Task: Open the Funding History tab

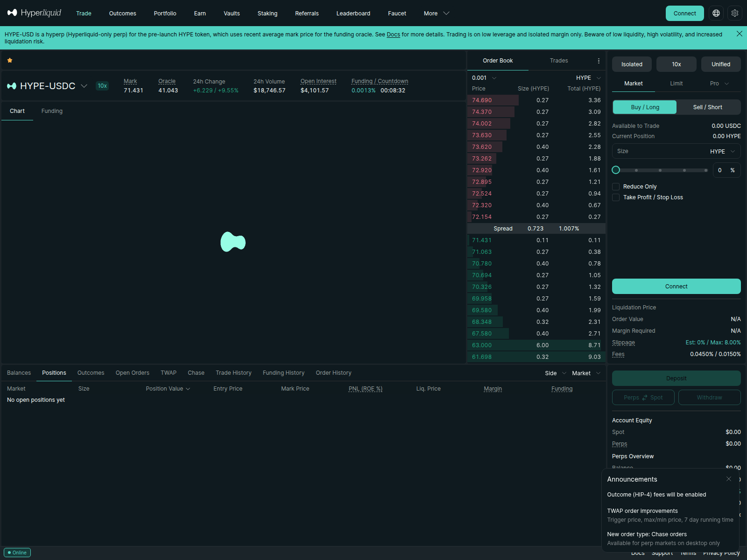Action: [283, 373]
